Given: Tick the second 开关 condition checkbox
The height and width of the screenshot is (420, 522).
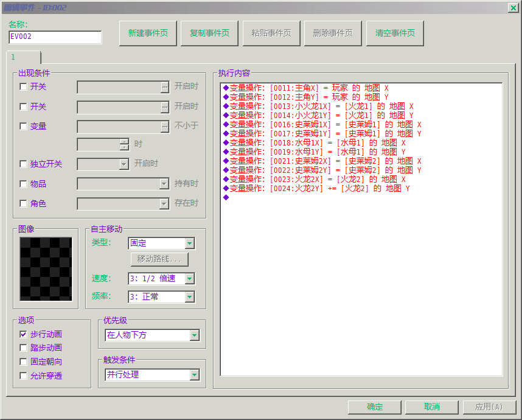Looking at the screenshot, I should [x=23, y=107].
